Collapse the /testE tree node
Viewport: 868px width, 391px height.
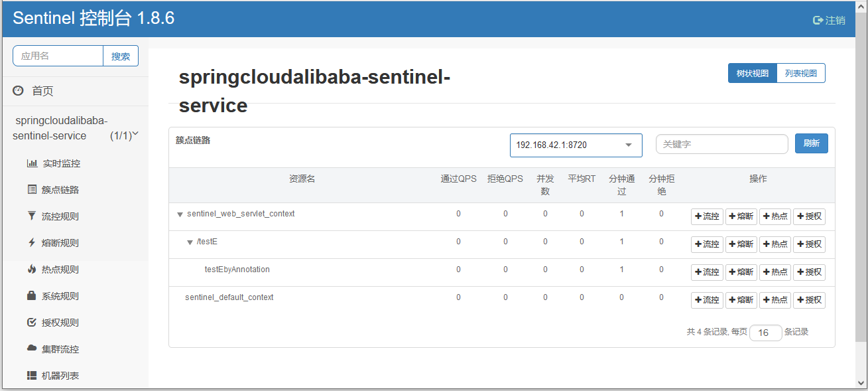pyautogui.click(x=190, y=242)
